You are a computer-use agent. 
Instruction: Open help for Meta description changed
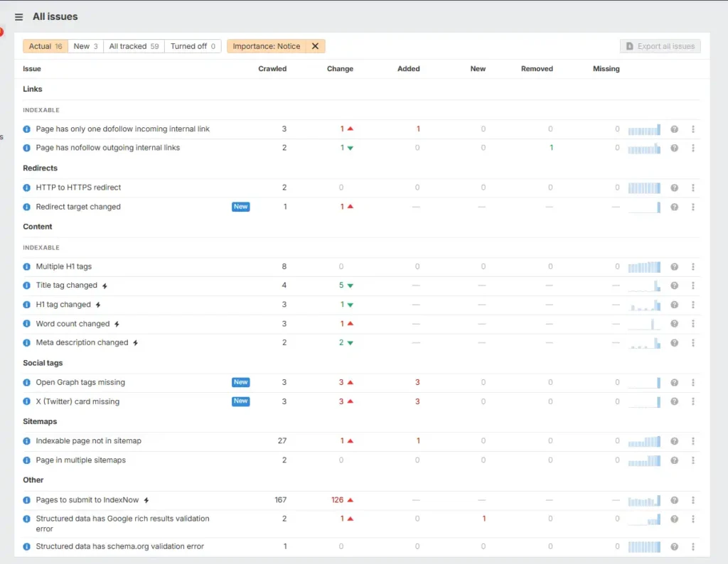tap(674, 343)
